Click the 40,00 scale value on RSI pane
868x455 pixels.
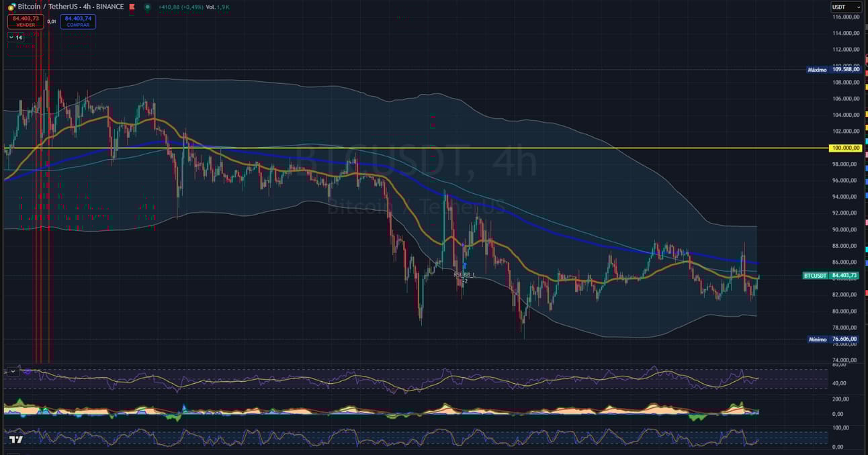(x=839, y=383)
